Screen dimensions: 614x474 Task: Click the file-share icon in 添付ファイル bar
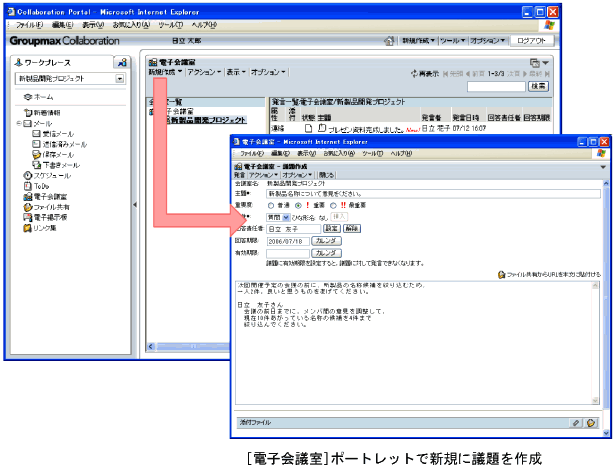591,423
